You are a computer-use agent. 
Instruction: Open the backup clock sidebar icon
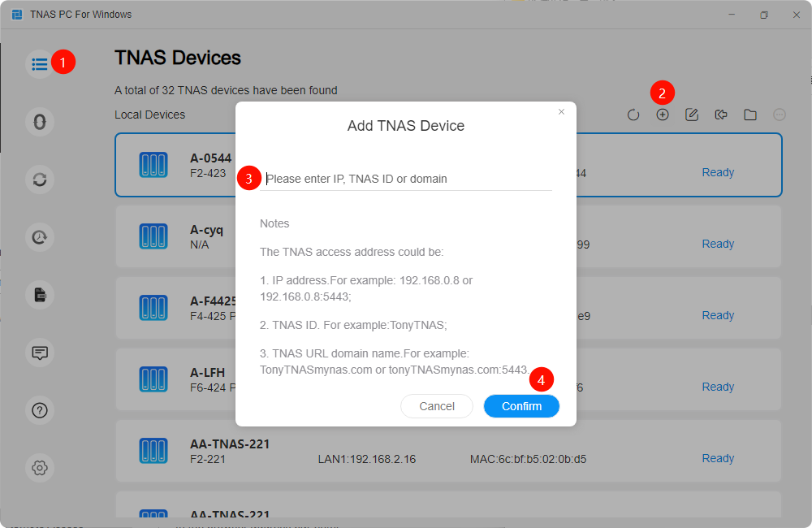(39, 237)
